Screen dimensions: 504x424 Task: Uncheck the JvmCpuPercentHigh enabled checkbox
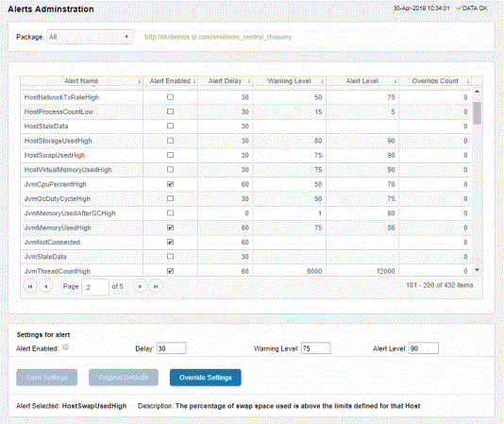pyautogui.click(x=170, y=184)
